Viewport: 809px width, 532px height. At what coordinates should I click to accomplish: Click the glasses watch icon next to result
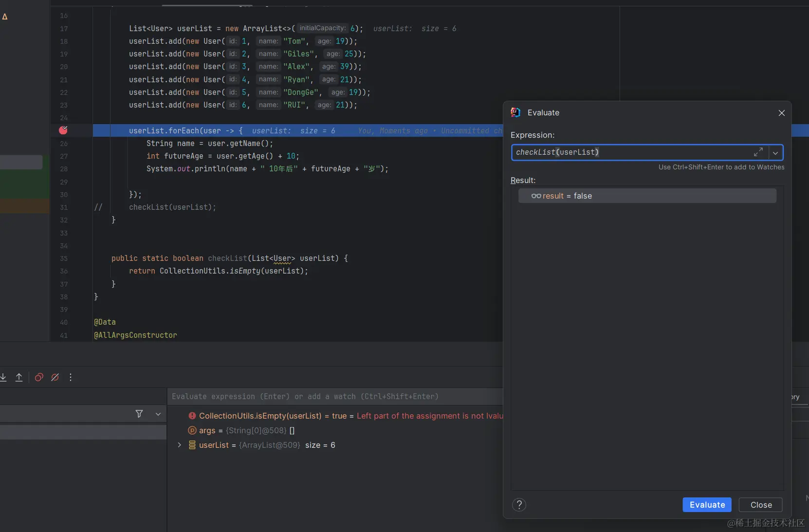[x=536, y=196]
